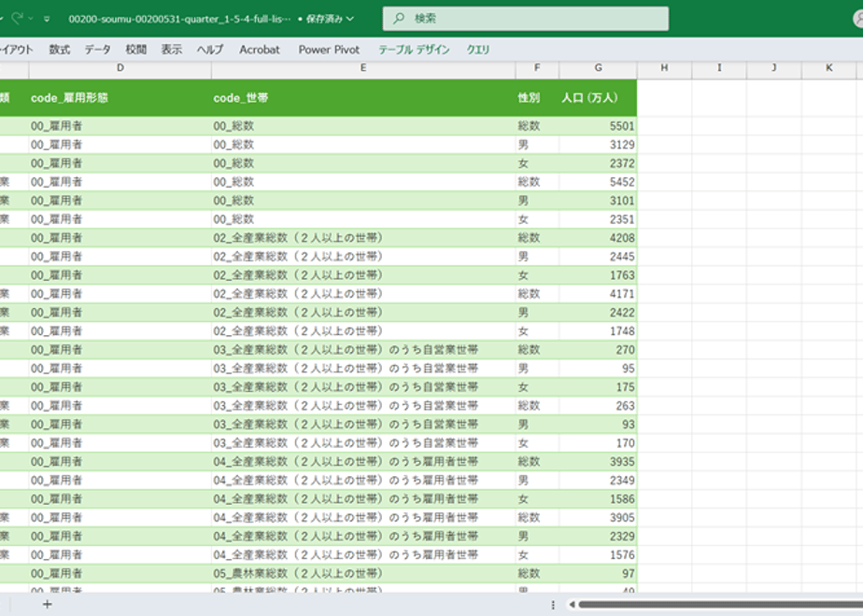Viewport: 863px width, 616px height.
Task: Select the cell with value 4171
Action: 599,294
